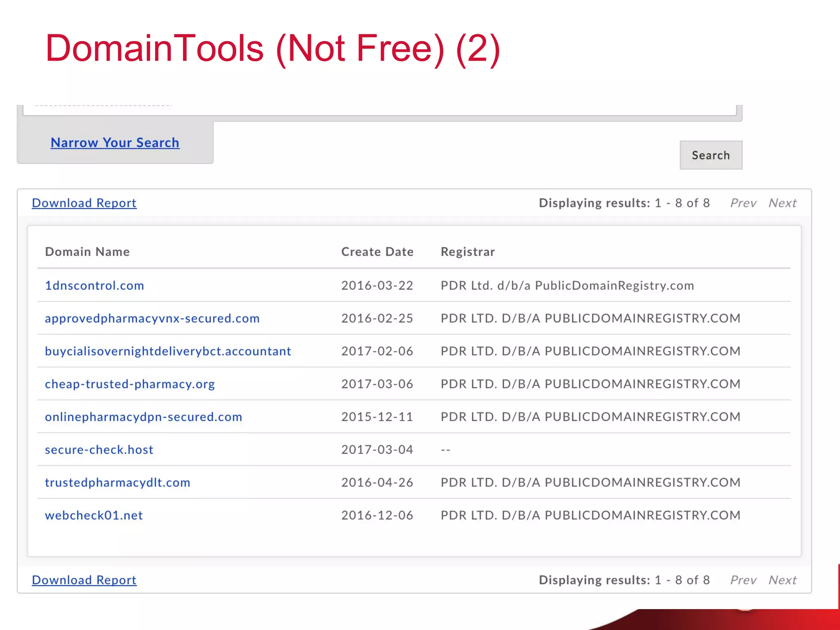Select the create date 2017-02-06

coord(377,351)
